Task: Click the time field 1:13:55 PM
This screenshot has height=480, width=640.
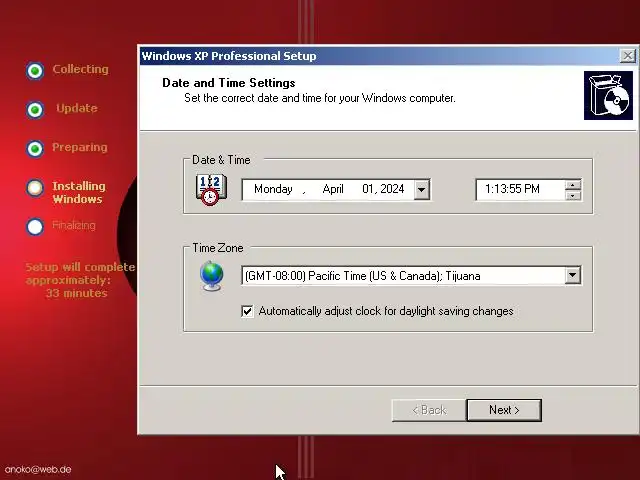Action: 520,190
